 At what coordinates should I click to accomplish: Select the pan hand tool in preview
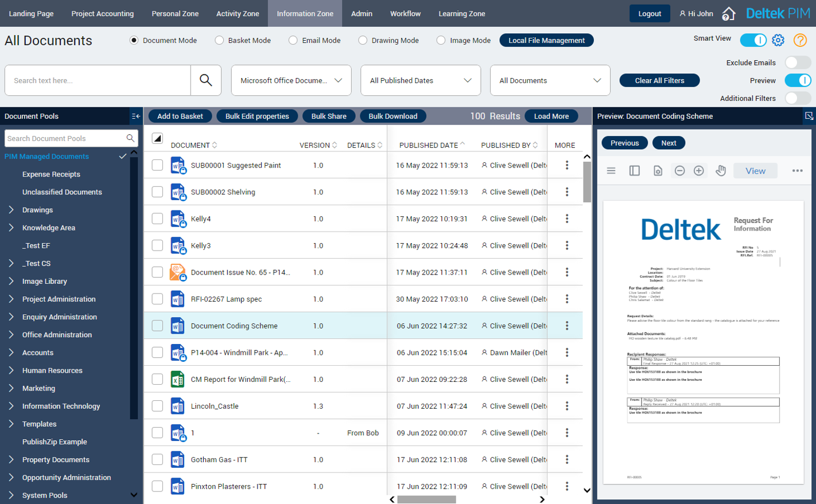tap(721, 171)
